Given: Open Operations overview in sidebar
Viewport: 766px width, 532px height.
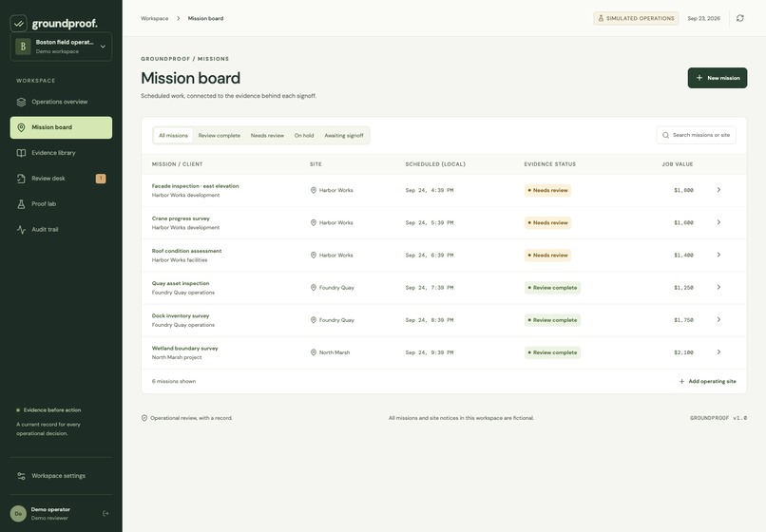Looking at the screenshot, I should [x=61, y=102].
